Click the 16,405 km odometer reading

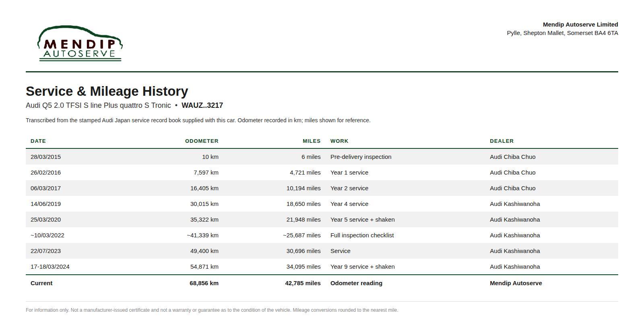click(204, 188)
